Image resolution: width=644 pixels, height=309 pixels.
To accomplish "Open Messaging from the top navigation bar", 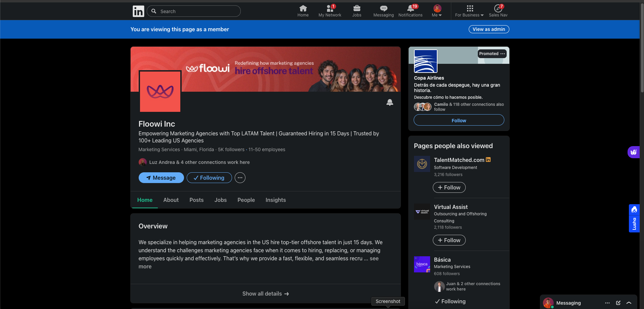I will pos(383,11).
